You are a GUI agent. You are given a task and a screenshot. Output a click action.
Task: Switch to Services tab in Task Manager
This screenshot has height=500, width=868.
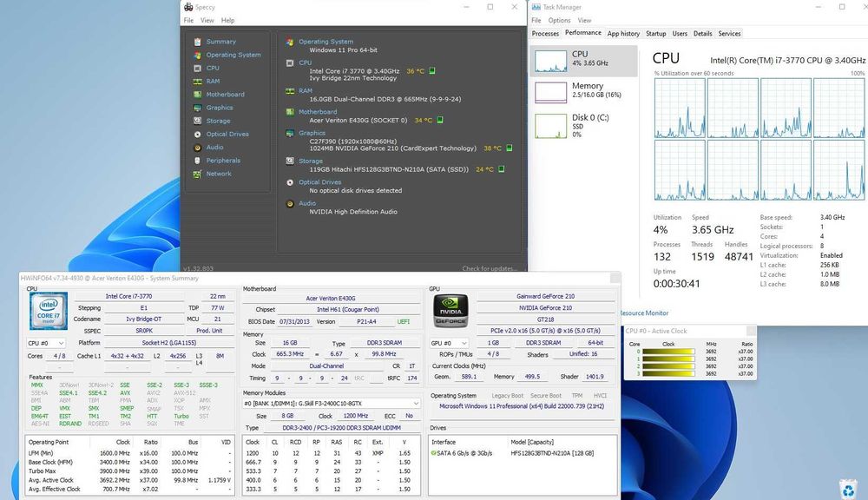coord(729,34)
